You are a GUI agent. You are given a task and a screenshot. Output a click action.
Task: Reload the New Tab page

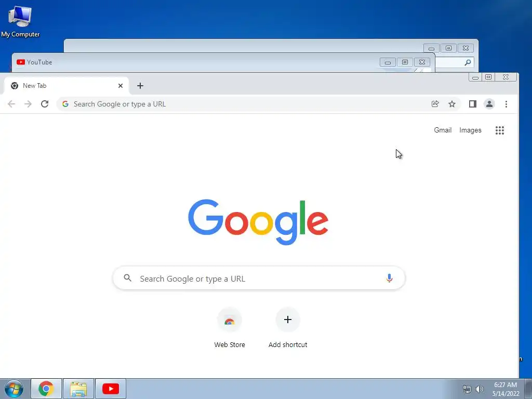coord(45,104)
